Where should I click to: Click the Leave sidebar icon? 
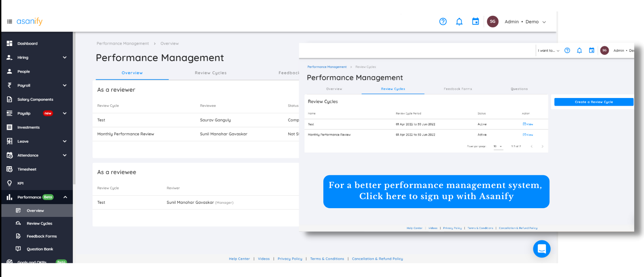pyautogui.click(x=9, y=141)
